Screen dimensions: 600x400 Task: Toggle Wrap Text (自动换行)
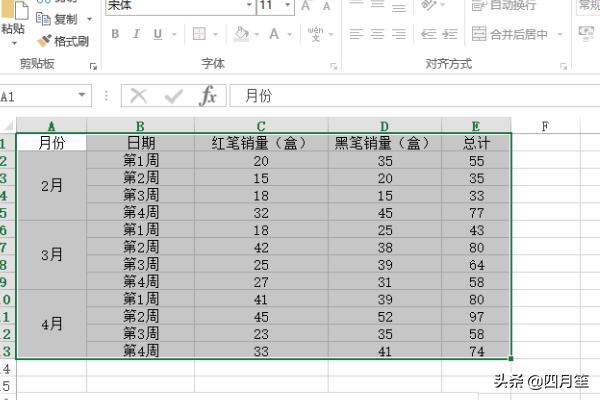[x=504, y=5]
